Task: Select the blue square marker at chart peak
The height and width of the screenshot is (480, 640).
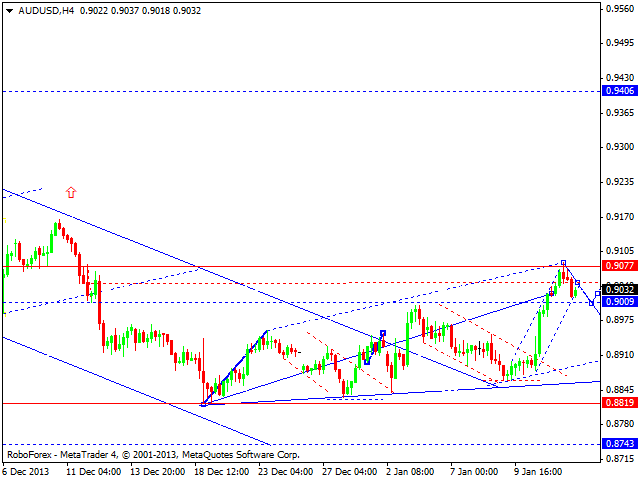Action: click(x=563, y=263)
